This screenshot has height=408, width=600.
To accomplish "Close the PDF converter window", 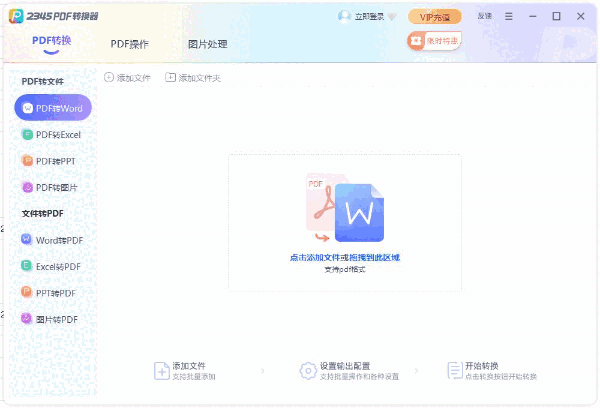I will [x=580, y=16].
